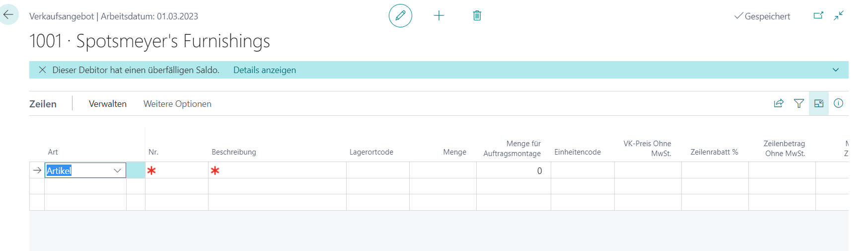Click the Lagerortcode column header

[x=371, y=152]
